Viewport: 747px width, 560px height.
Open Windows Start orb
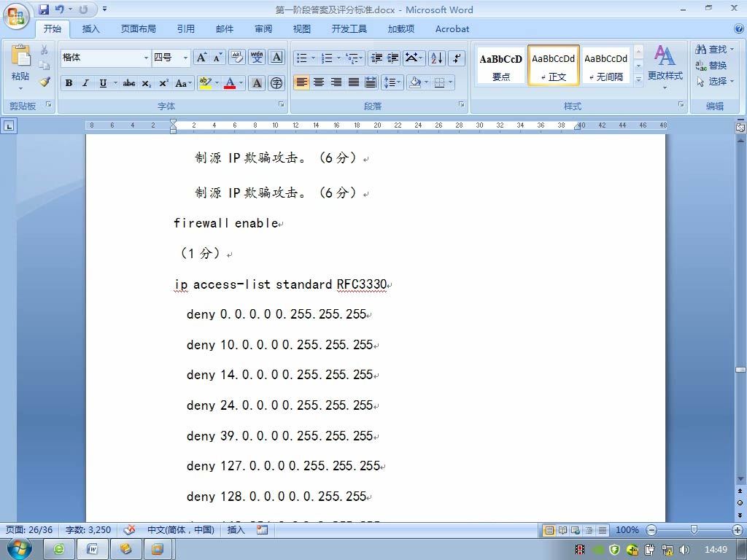(19, 549)
